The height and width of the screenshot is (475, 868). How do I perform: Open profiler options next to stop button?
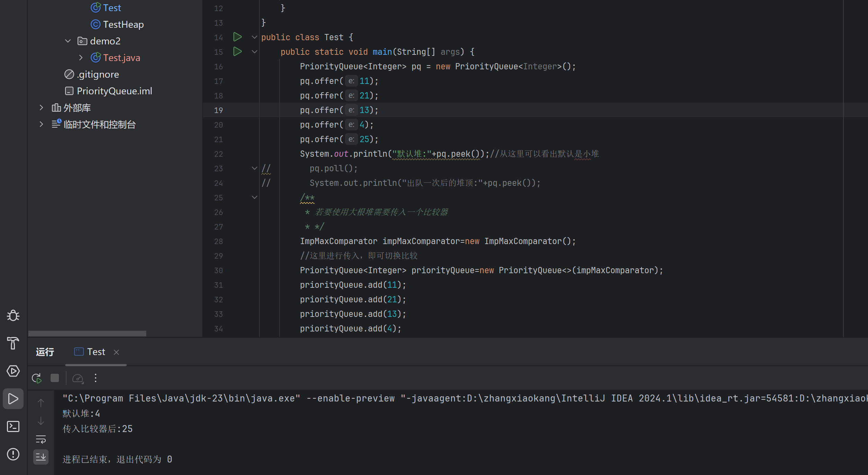tap(78, 378)
